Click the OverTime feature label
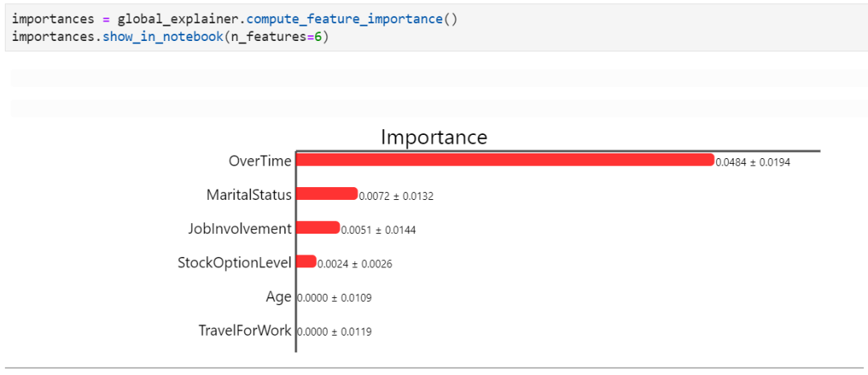Viewport: 868px width, 375px height. (x=259, y=161)
